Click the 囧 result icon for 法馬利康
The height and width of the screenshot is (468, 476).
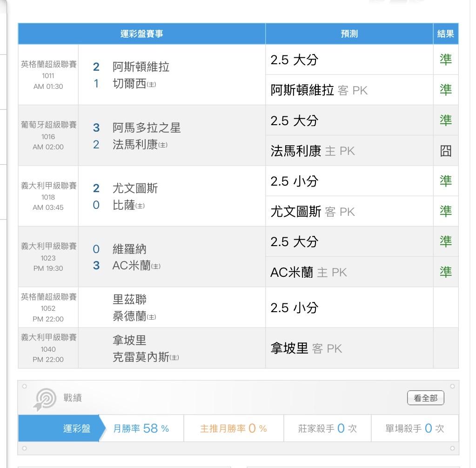coord(445,151)
